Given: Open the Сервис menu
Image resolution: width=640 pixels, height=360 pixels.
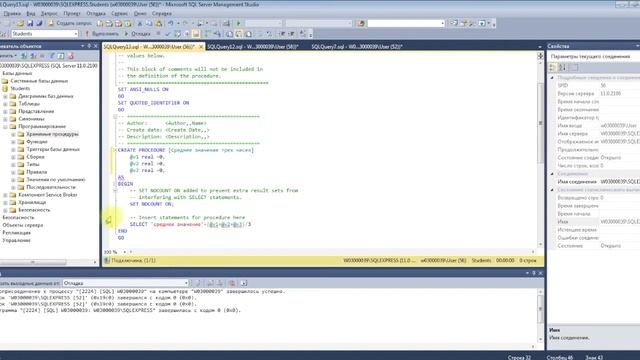Looking at the screenshot, I should [119, 13].
